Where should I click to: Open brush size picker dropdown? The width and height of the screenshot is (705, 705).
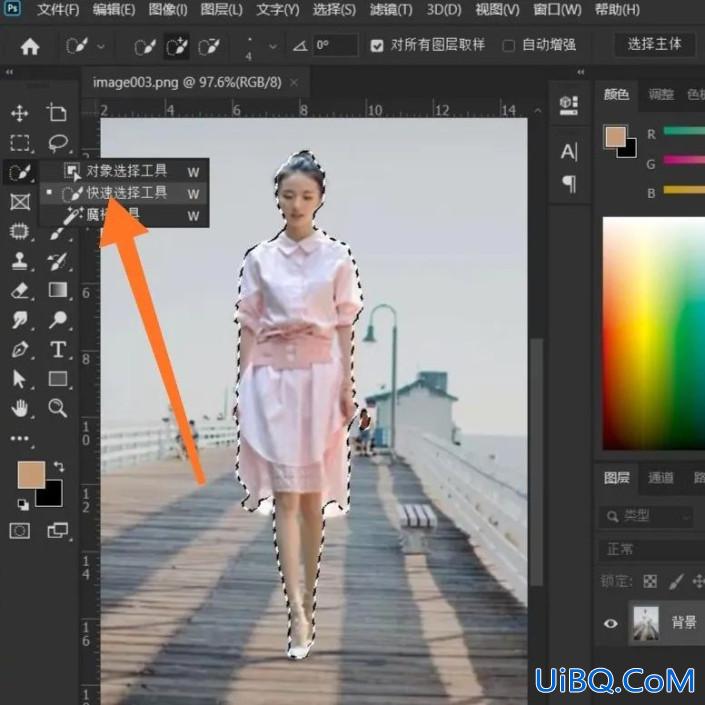[x=272, y=46]
